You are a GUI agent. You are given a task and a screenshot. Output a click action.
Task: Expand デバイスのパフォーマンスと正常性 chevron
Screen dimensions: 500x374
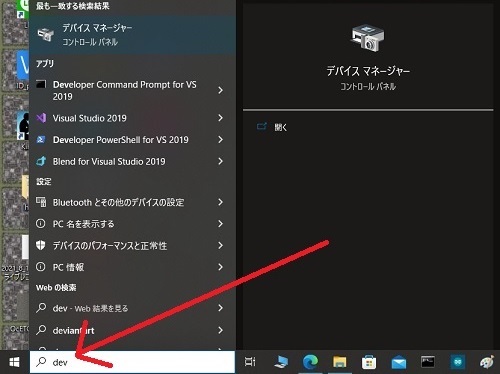pyautogui.click(x=220, y=246)
